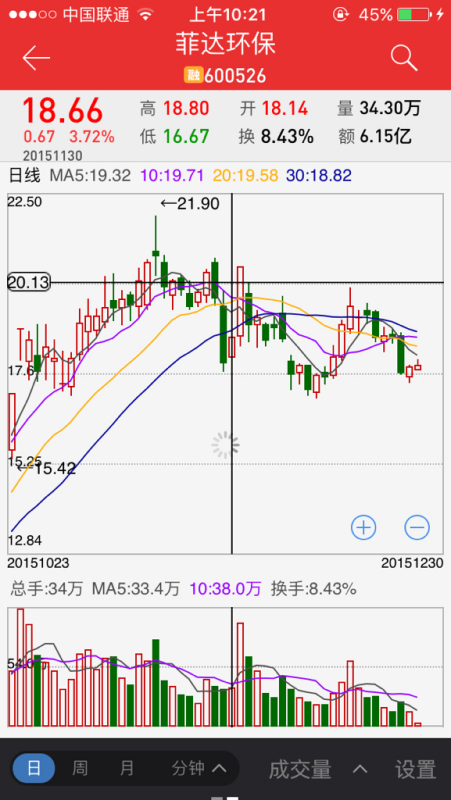Tap the 日线 chart label

(24, 176)
